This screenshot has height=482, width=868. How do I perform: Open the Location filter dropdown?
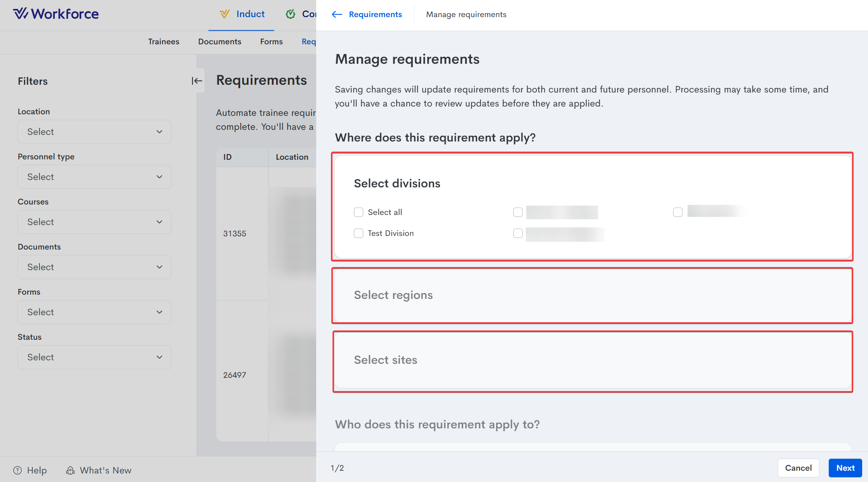pos(94,132)
